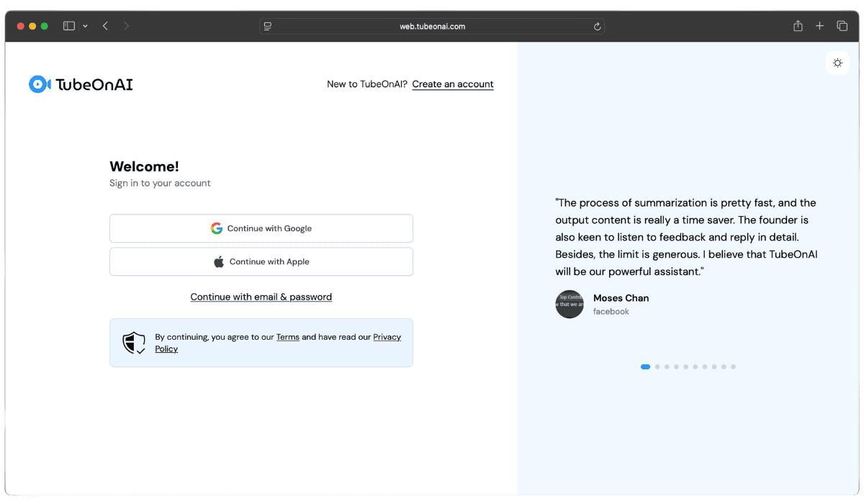Screen dimensions: 864x504
Task: Show the tab overview icon
Action: (842, 26)
